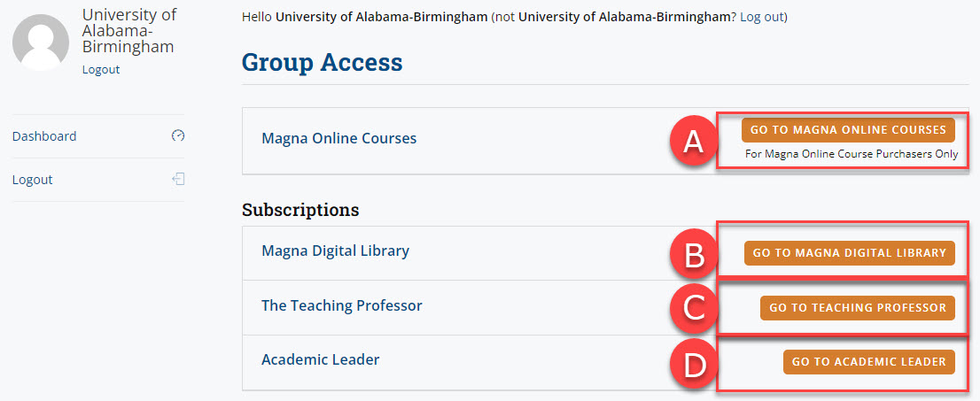This screenshot has width=980, height=401.
Task: Click the red circle marker labeled C
Action: pos(694,308)
